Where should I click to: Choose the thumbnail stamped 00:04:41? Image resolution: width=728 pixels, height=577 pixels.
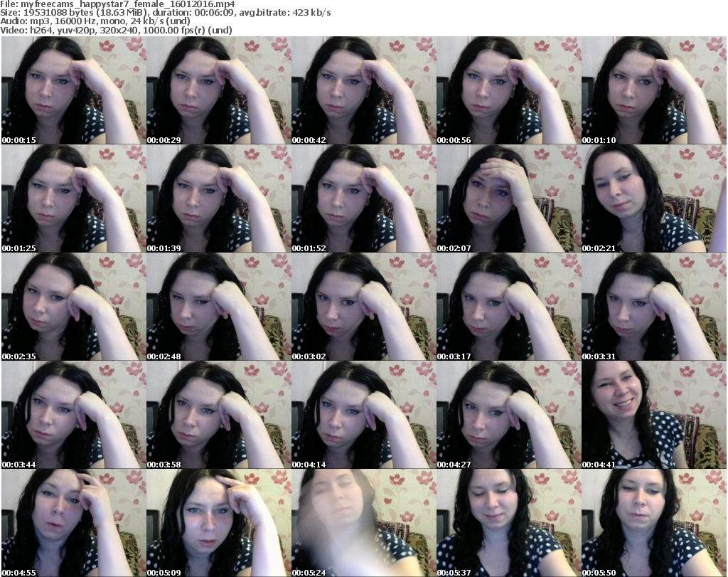(654, 415)
